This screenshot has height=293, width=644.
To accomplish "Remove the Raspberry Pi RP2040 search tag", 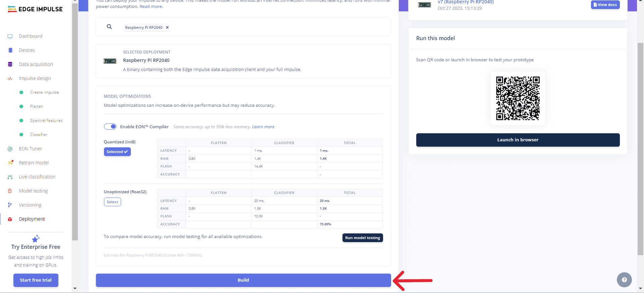I will tap(167, 27).
